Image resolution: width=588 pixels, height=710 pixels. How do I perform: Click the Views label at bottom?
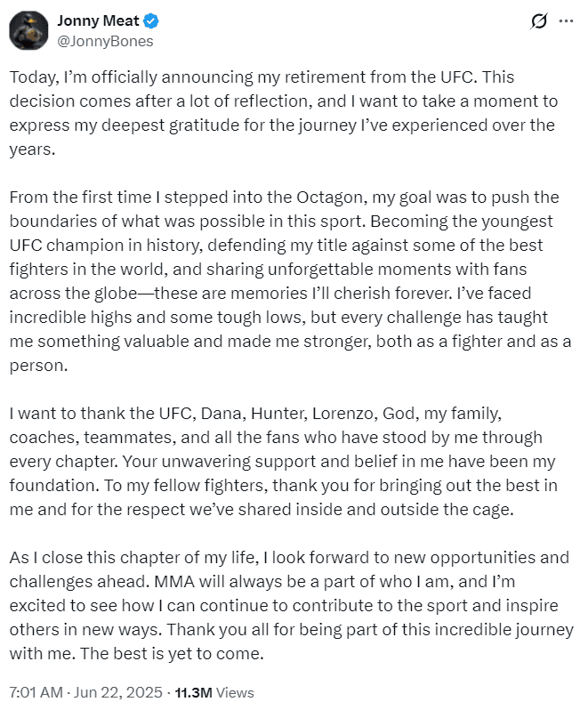pyautogui.click(x=235, y=692)
